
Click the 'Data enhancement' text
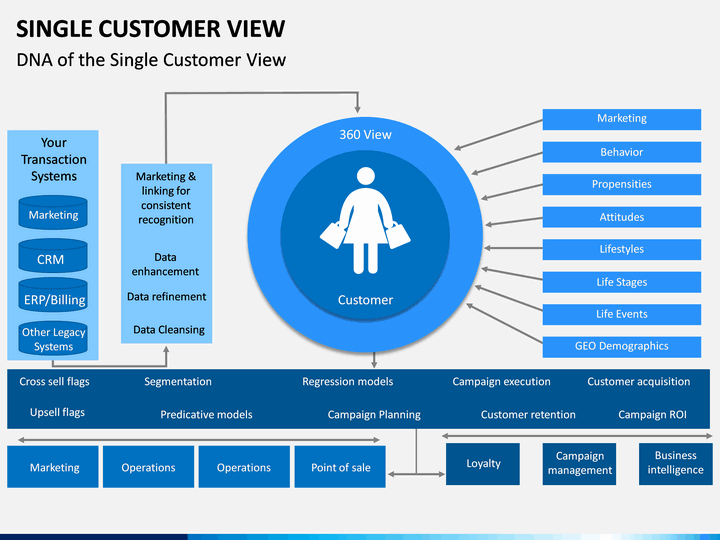pos(165,264)
